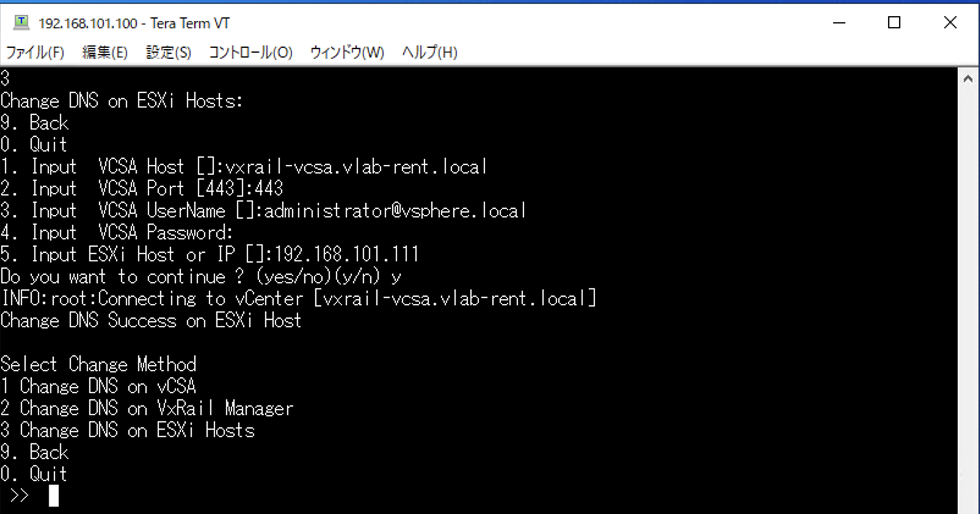This screenshot has height=514, width=980.
Task: Open the 編集(E) menu
Action: coord(104,52)
